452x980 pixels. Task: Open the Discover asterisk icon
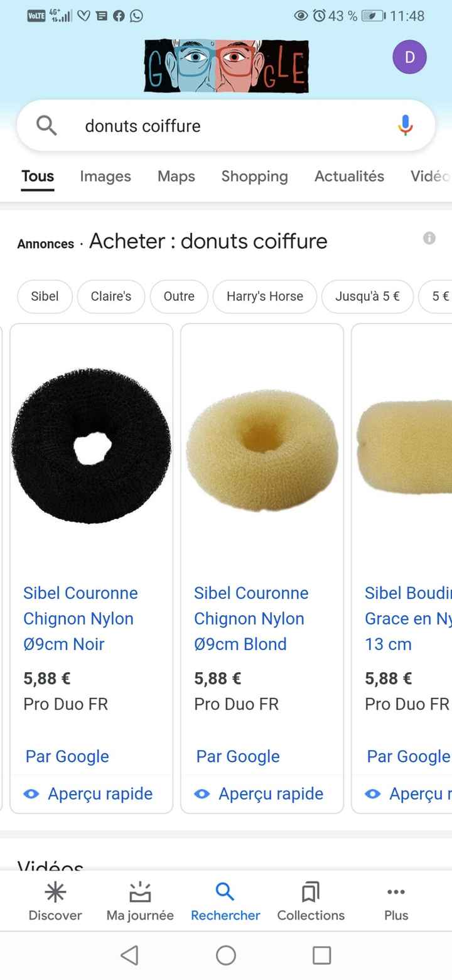[x=55, y=891]
